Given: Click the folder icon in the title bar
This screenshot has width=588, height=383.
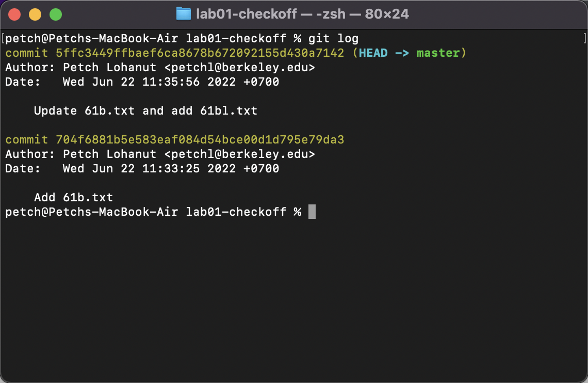Looking at the screenshot, I should click(x=183, y=14).
